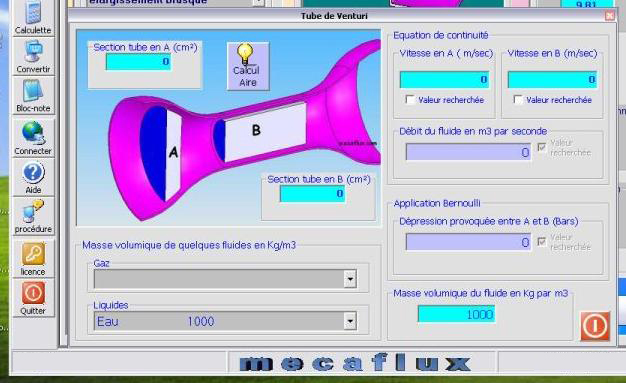This screenshot has height=383, width=626.
Task: Click the Dépression provoquée value field
Action: pos(468,242)
